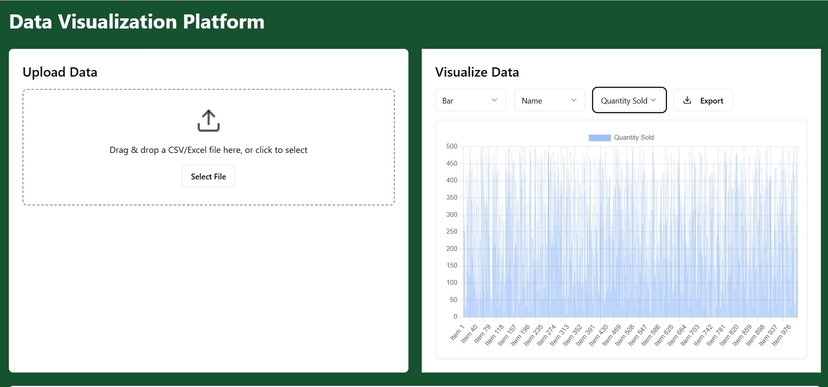The width and height of the screenshot is (828, 387).
Task: Click the Upload Data heading
Action: click(60, 72)
